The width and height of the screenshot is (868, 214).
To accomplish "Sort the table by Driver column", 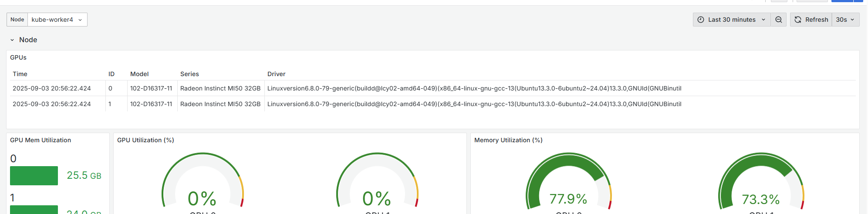I will click(x=277, y=74).
